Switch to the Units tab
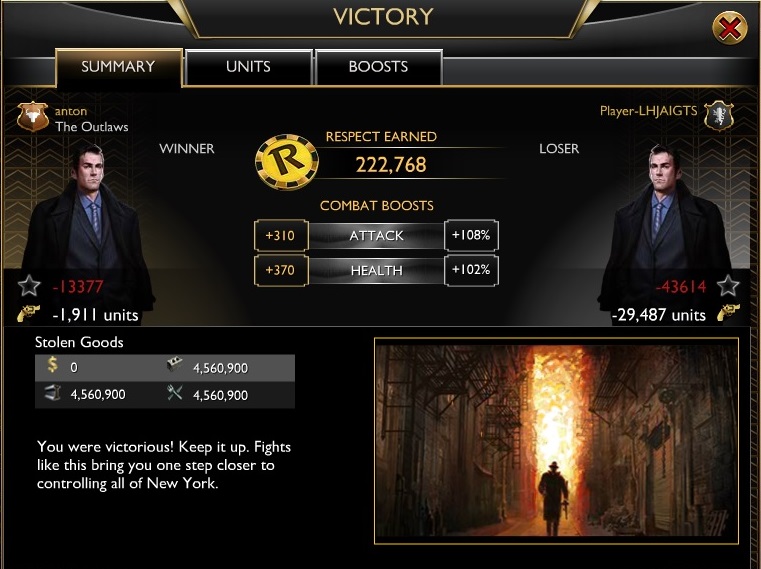This screenshot has width=761, height=569. click(x=248, y=67)
